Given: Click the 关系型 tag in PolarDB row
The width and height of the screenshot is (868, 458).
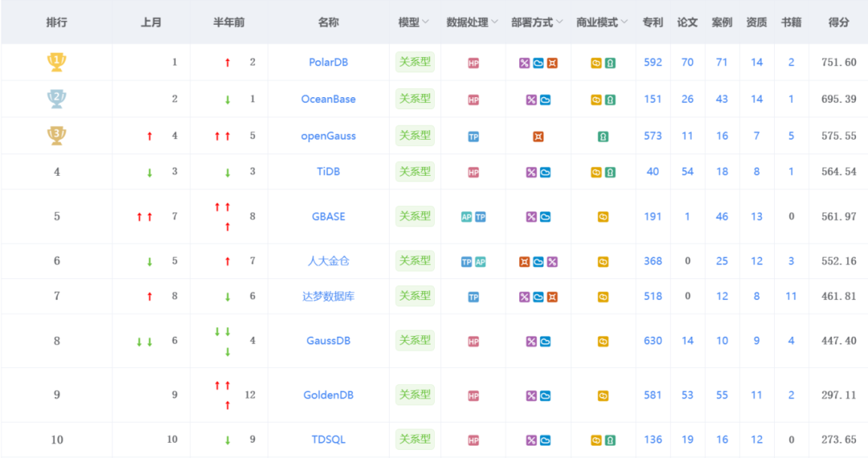Looking at the screenshot, I should [x=415, y=62].
